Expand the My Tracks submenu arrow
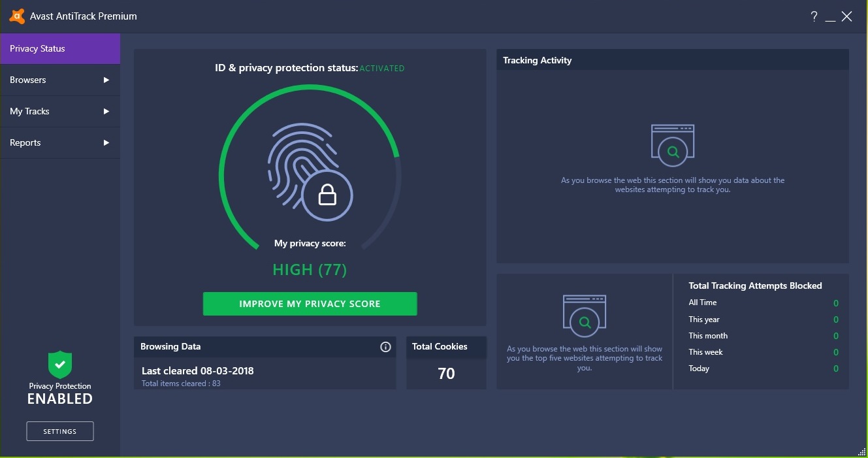 click(x=106, y=112)
